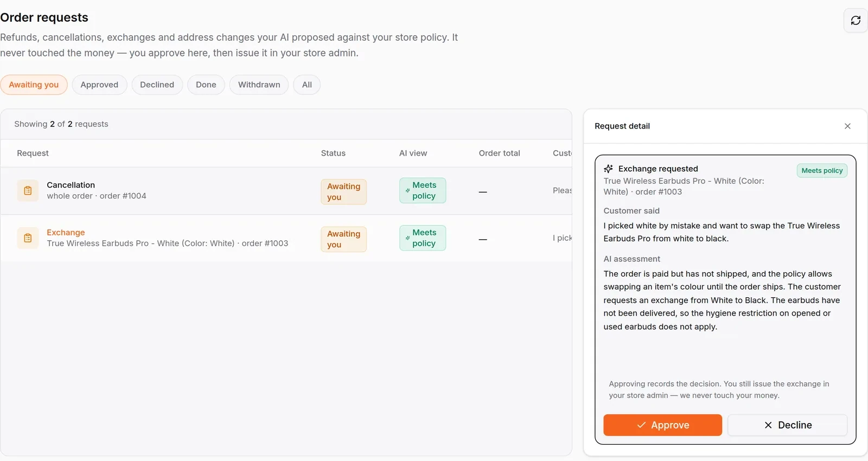The width and height of the screenshot is (868, 461).
Task: Click the Request column header
Action: click(x=33, y=153)
